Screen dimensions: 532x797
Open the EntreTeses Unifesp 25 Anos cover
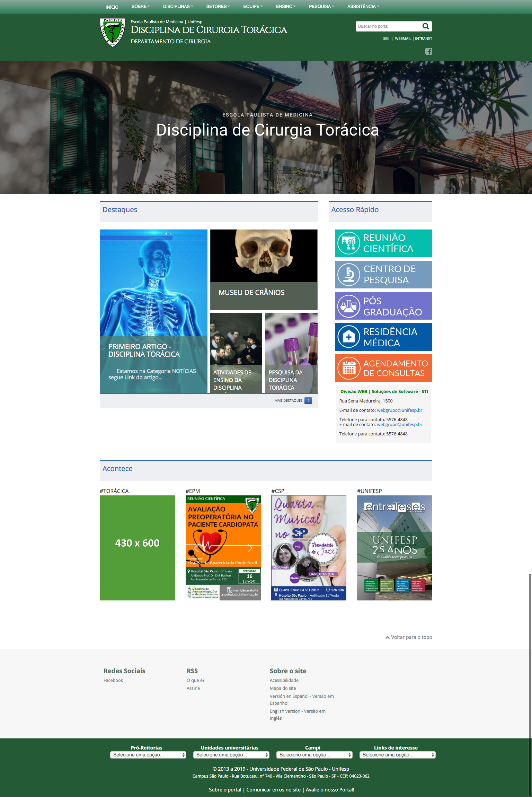pyautogui.click(x=394, y=548)
